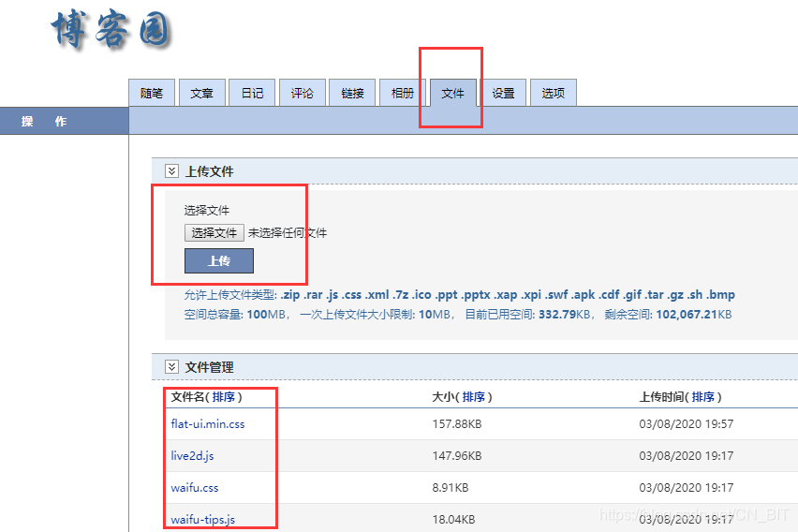798x532 pixels.
Task: Open the flat-ui.min.css file link
Action: [208, 423]
